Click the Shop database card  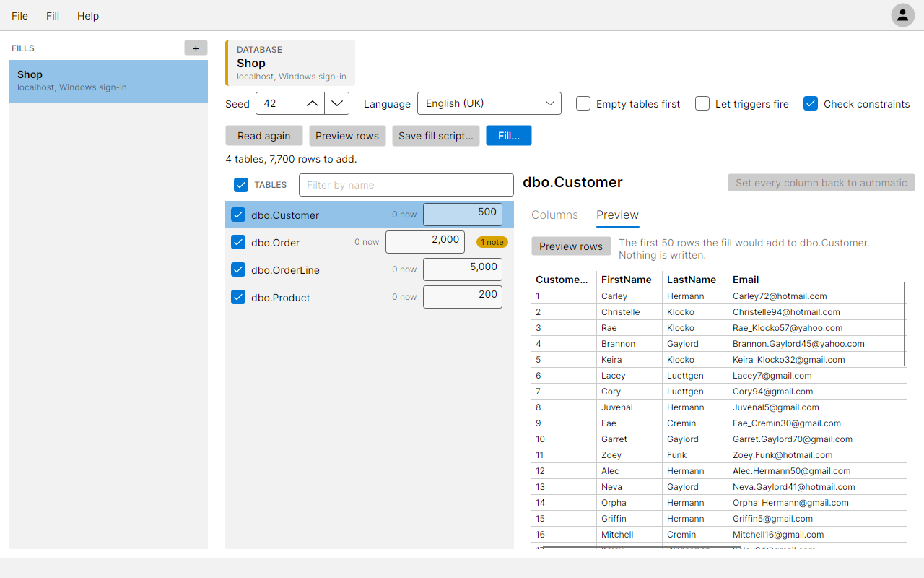(290, 63)
